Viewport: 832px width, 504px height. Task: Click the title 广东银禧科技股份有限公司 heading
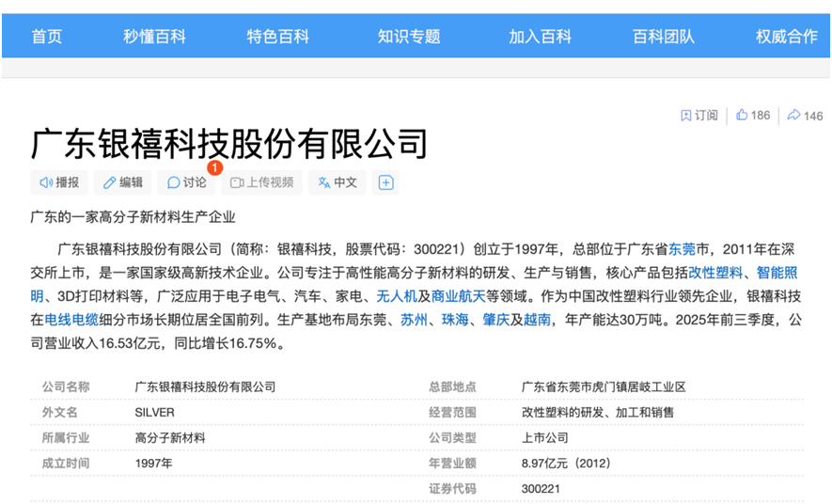[229, 144]
